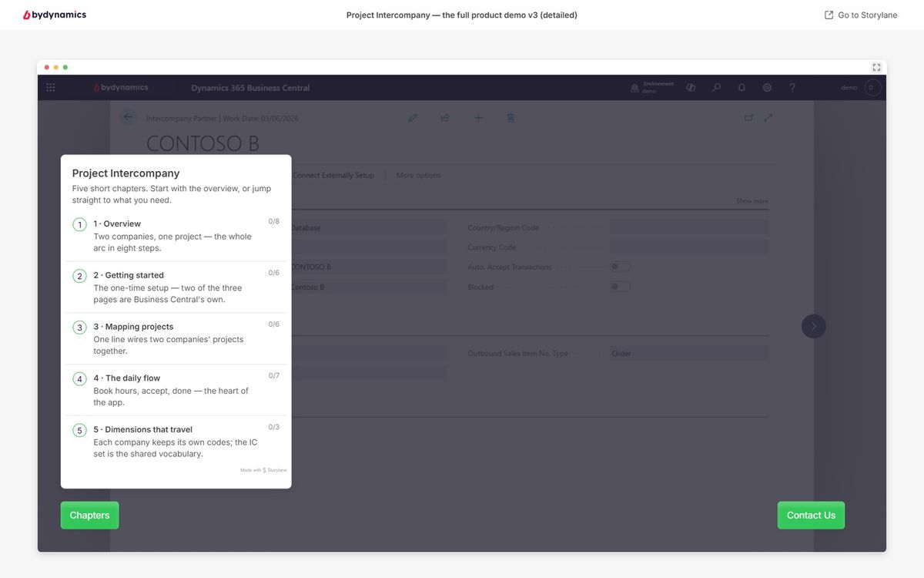This screenshot has height=578, width=924.
Task: Click the bydynamics logo at page top left
Action: [x=55, y=15]
